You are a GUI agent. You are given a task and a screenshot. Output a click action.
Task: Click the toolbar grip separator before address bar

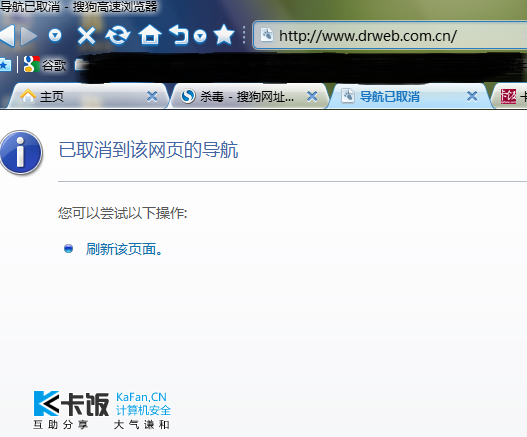click(x=244, y=35)
